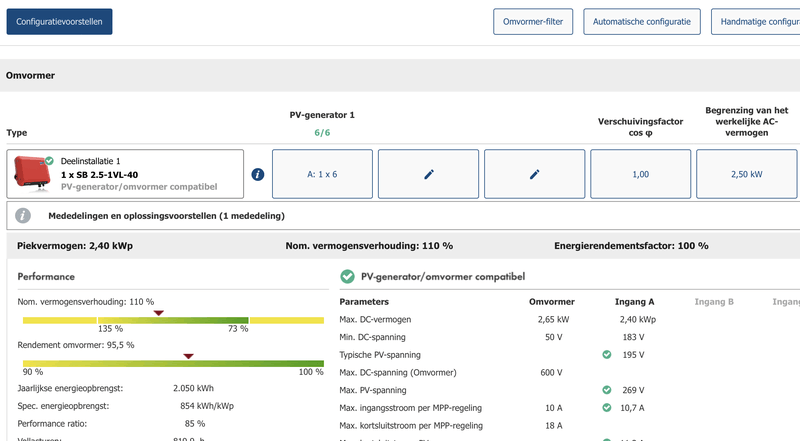Click the second pencil edit icon in the row
The image size is (800, 441).
click(534, 174)
